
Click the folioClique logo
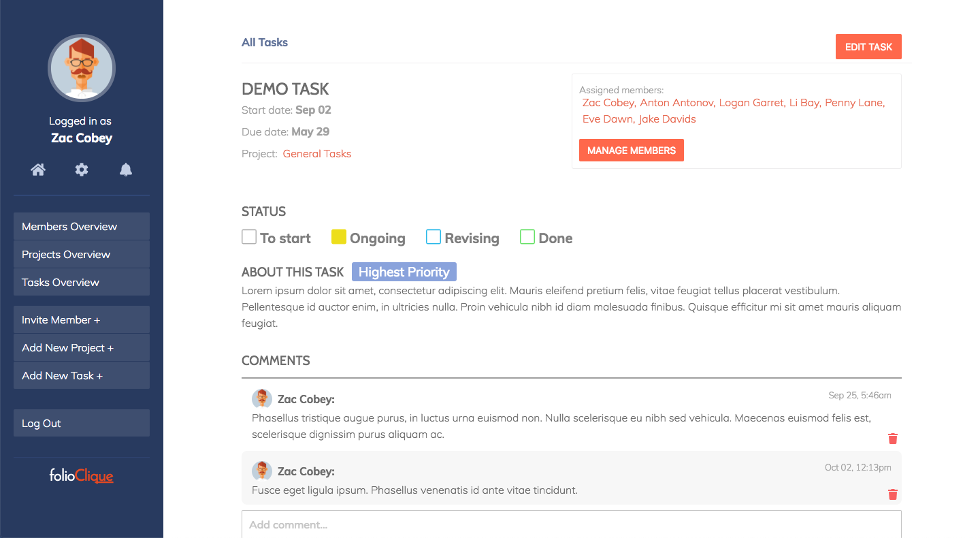click(82, 475)
